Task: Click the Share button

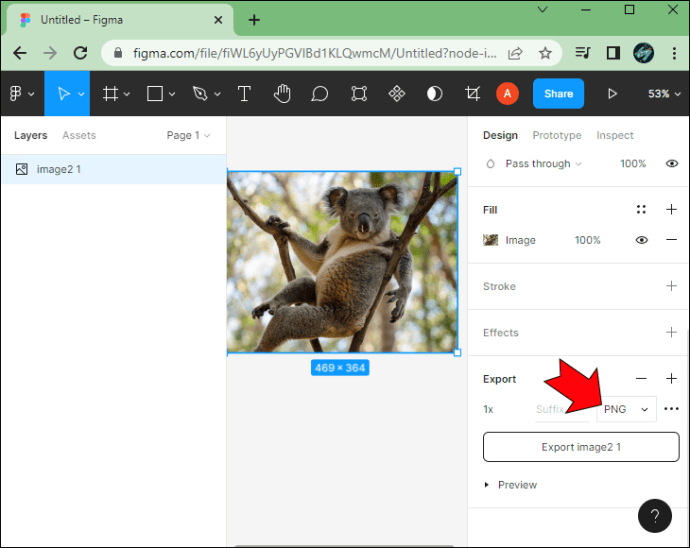Action: (x=558, y=94)
